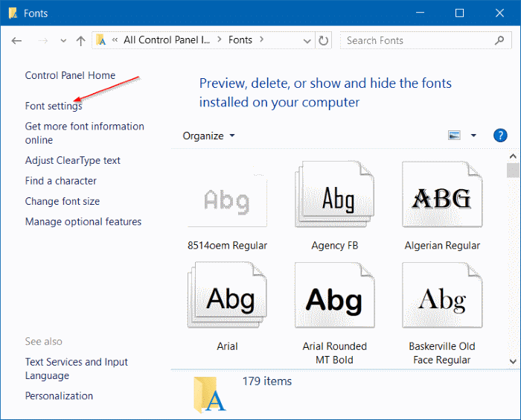
Task: Open the view options dropdown arrow
Action: [473, 136]
